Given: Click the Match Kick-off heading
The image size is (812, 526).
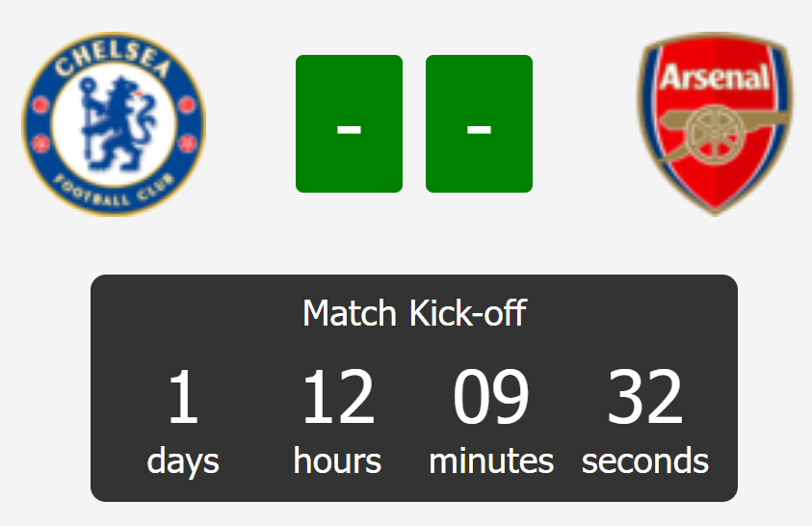Looking at the screenshot, I should pyautogui.click(x=414, y=313).
